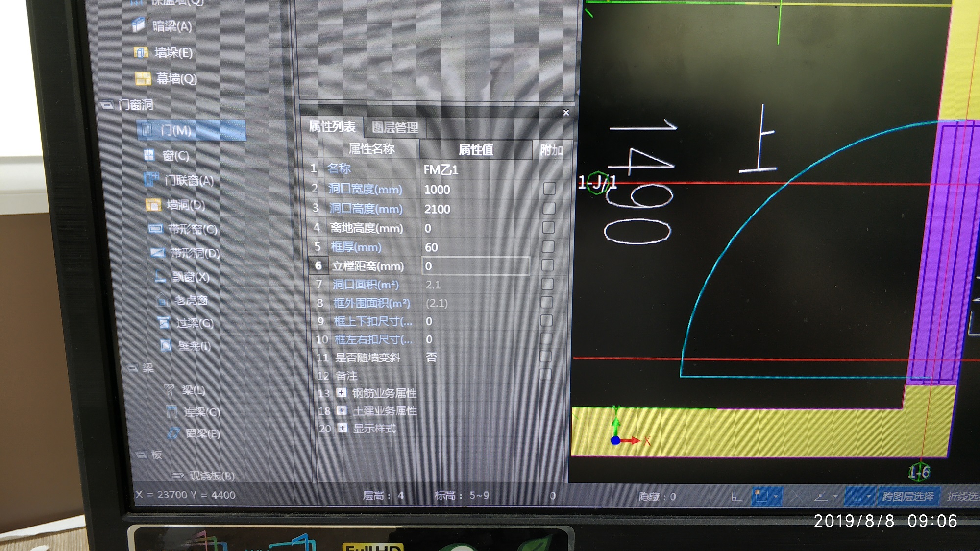Switch to the 属性列表 tab

tap(332, 127)
